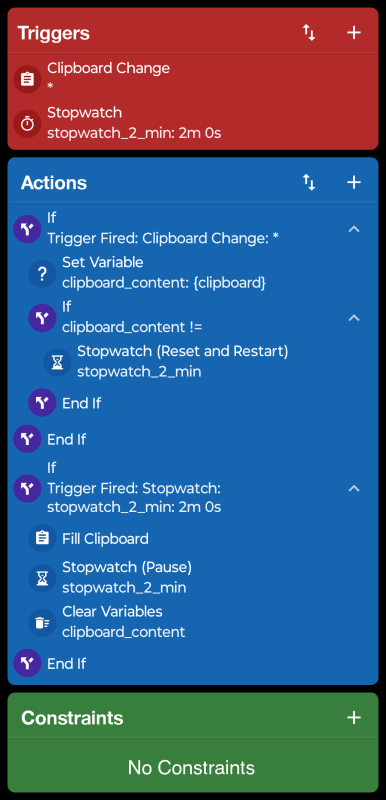This screenshot has height=800, width=386.
Task: Reorder triggers using the sort arrows icon
Action: pos(309,33)
